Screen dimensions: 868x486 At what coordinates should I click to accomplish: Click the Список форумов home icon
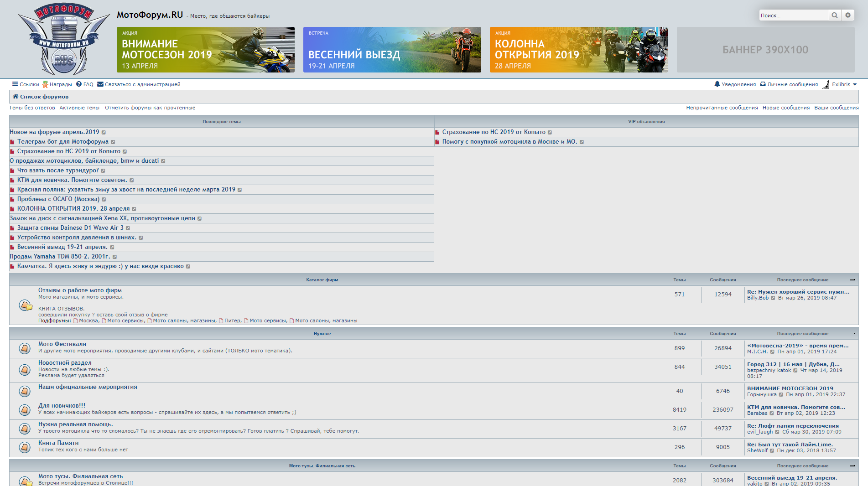pyautogui.click(x=16, y=97)
